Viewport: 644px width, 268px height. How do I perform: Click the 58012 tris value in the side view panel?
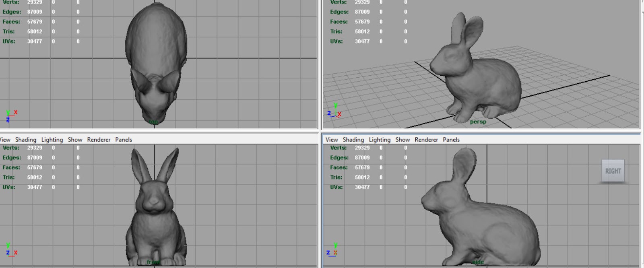[x=362, y=177]
